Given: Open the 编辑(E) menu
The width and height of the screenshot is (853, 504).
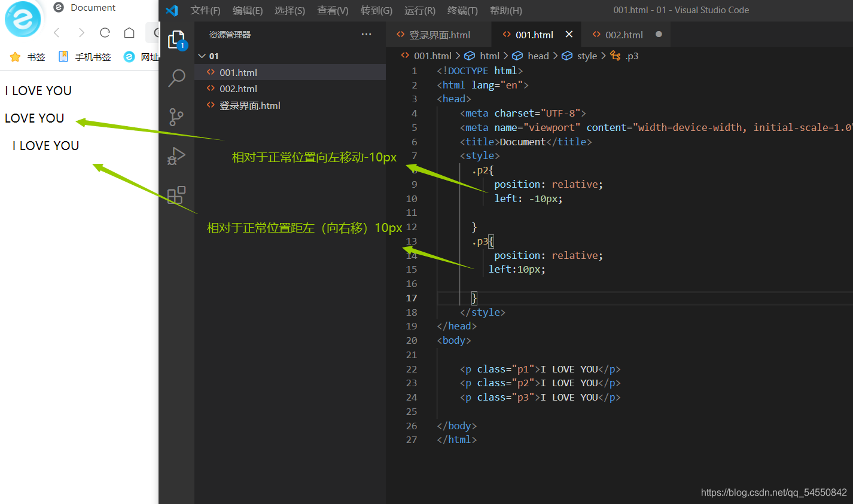Looking at the screenshot, I should (x=247, y=10).
